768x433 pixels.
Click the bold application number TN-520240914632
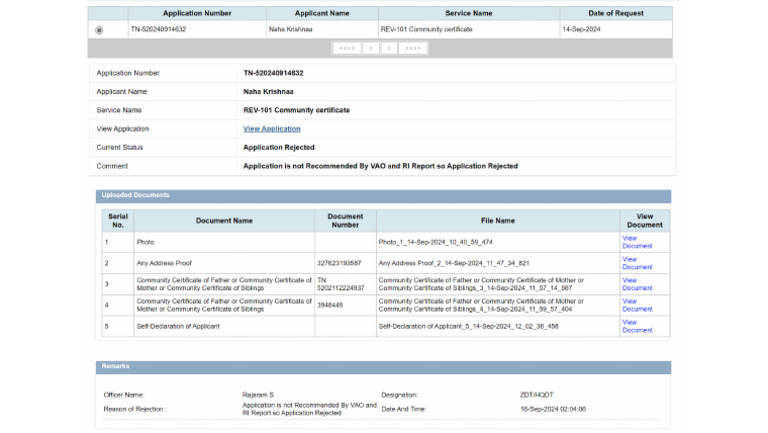coord(273,73)
